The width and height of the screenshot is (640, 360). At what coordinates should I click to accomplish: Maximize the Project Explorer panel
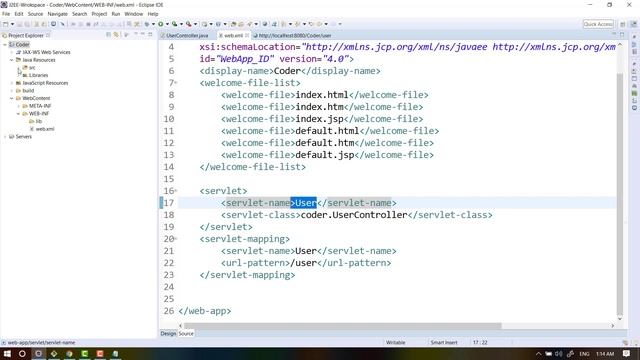150,35
